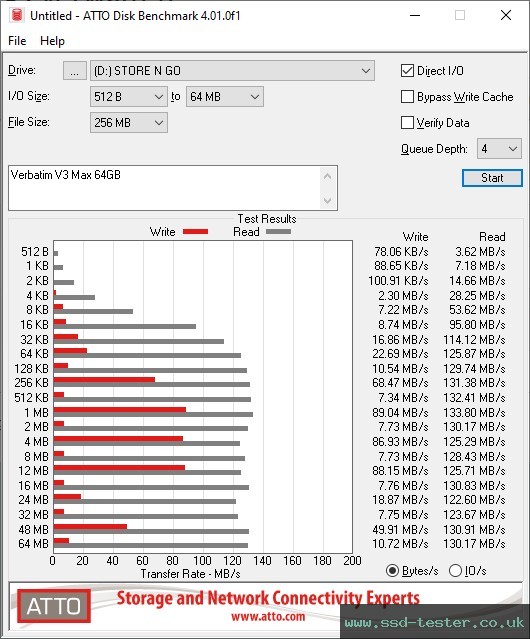Viewport: 530px width, 639px height.
Task: Select the Bytes/s radio button
Action: pos(392,571)
